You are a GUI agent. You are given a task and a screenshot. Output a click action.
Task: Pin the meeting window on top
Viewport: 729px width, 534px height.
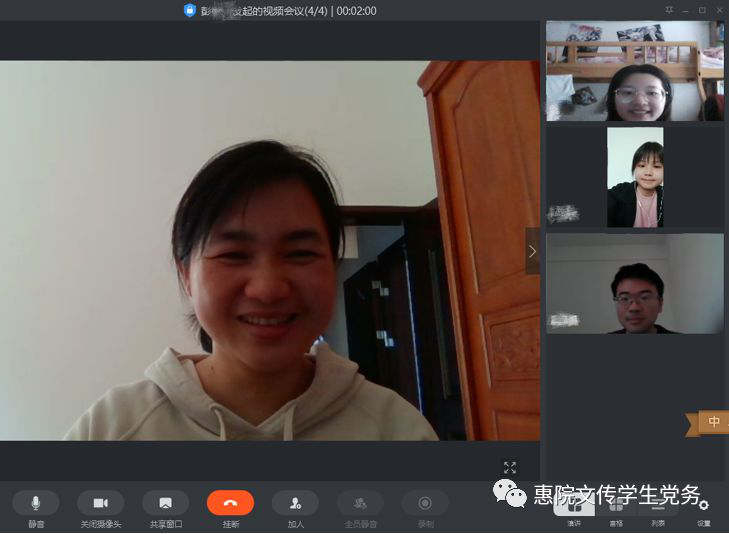click(x=669, y=9)
